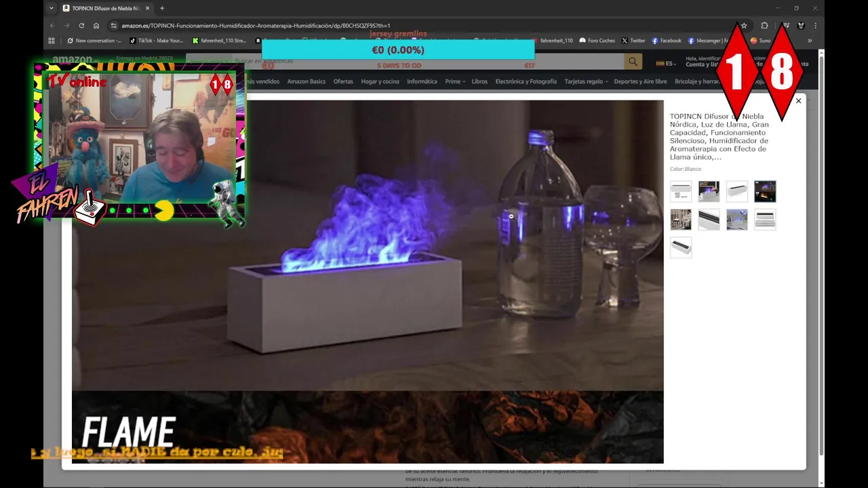Viewport: 868px width, 488px height.
Task: Open the tab search dropdown arrow
Action: [x=52, y=8]
